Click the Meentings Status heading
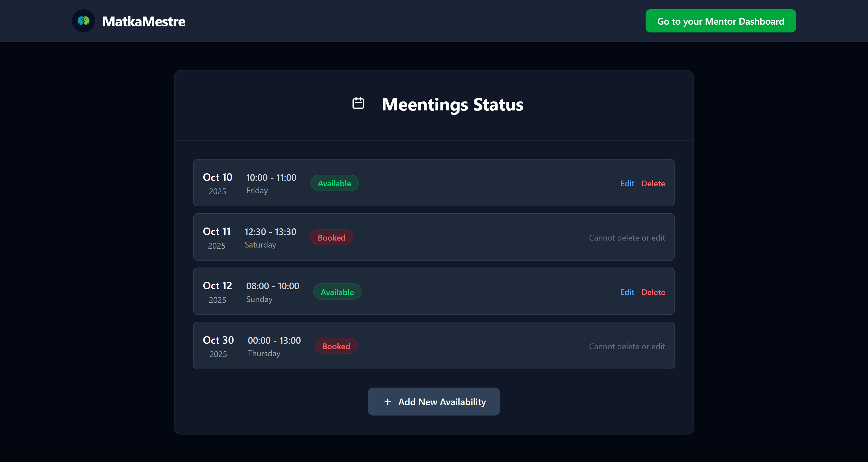868x462 pixels. [x=452, y=104]
